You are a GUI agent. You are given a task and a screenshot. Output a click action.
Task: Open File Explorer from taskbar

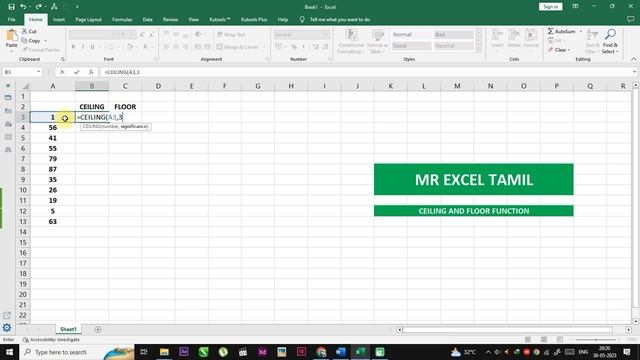(164, 352)
